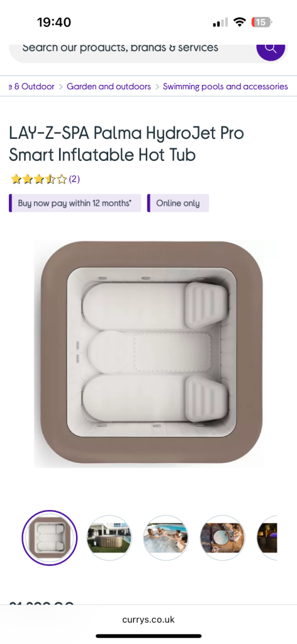Select the partially visible last thumbnail
This screenshot has width=297, height=644.
(x=267, y=538)
